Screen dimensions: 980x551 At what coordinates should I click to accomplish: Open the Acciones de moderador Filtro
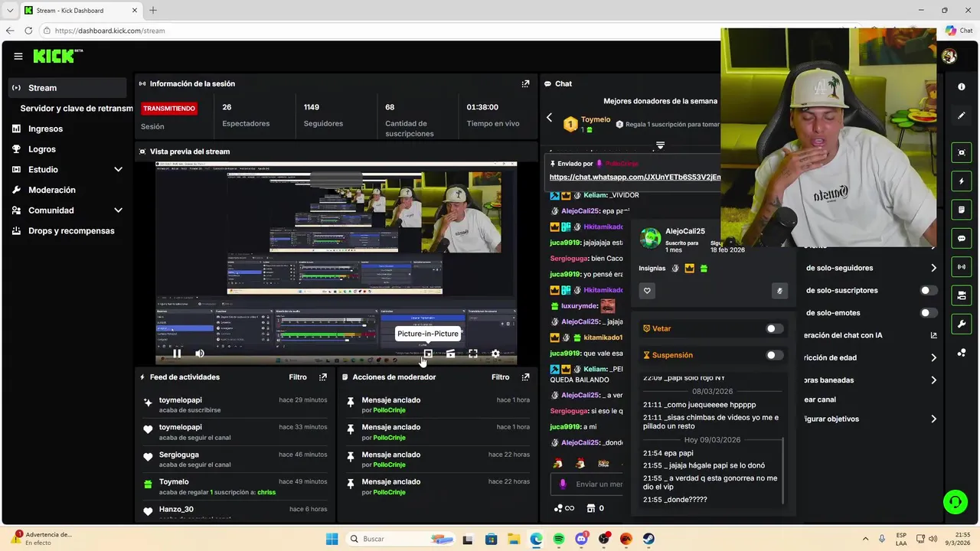[x=501, y=377]
